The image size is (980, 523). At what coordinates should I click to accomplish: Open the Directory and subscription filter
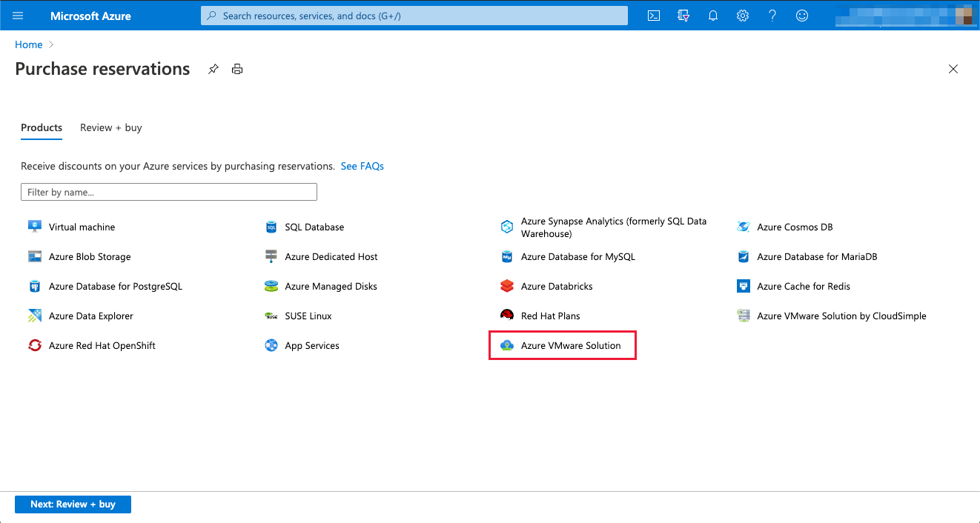683,16
